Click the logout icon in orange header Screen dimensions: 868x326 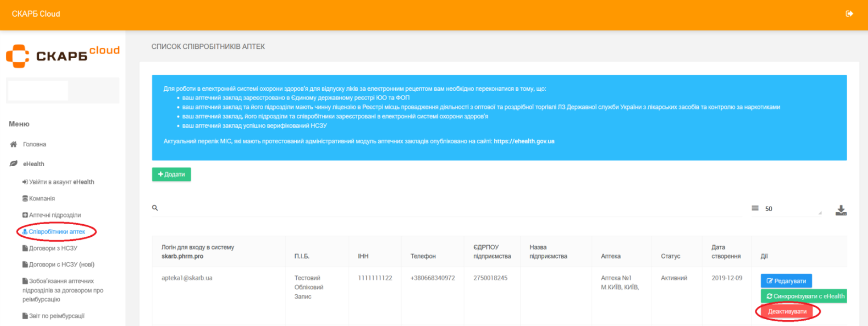[849, 13]
